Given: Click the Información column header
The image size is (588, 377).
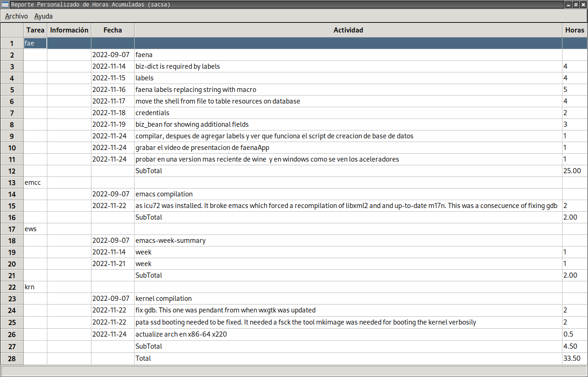Looking at the screenshot, I should (69, 30).
